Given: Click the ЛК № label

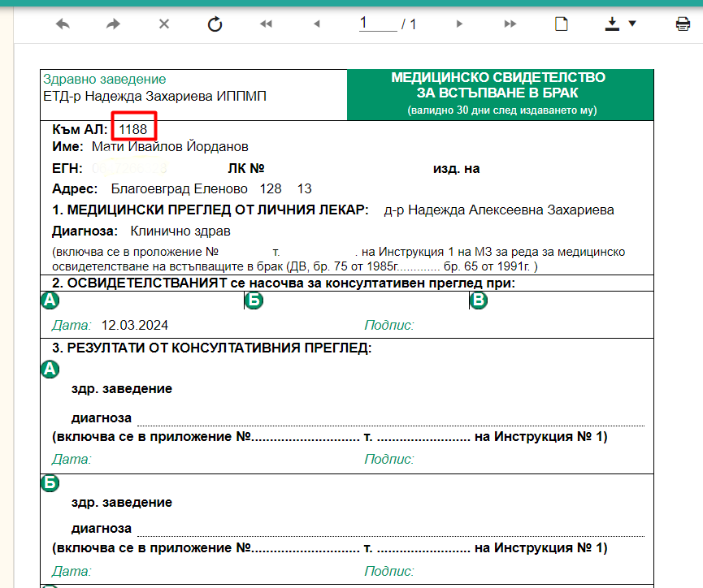Looking at the screenshot, I should [246, 168].
